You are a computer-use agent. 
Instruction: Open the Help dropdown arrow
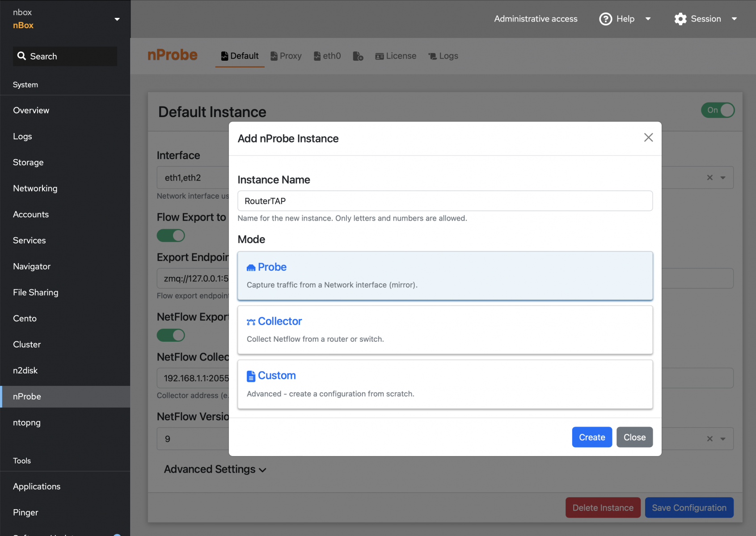648,19
